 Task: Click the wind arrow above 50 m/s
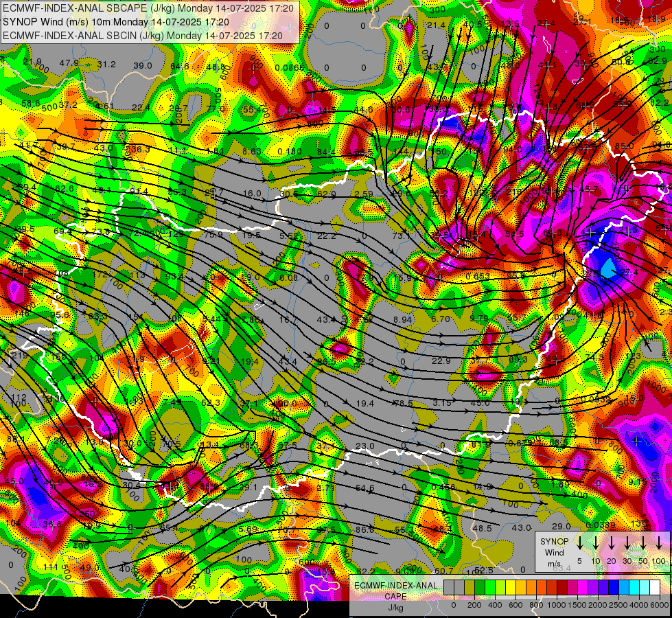(643, 543)
